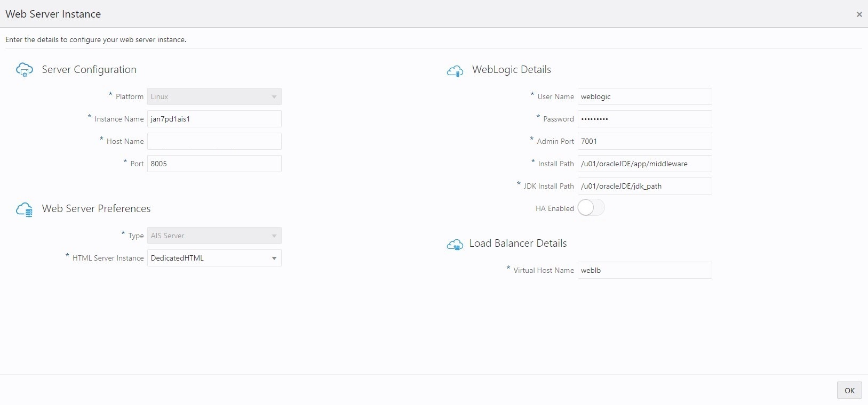Click the OK button
The height and width of the screenshot is (405, 868).
[x=849, y=390]
